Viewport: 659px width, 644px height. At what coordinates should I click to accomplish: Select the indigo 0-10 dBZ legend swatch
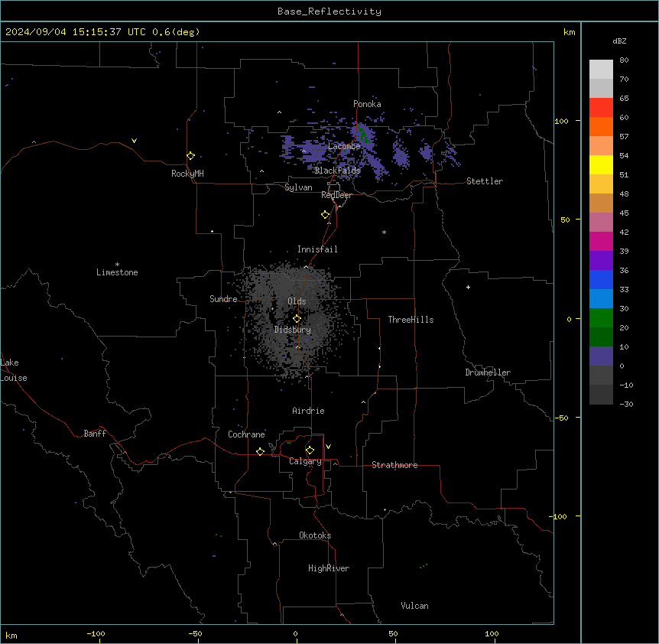click(x=601, y=356)
